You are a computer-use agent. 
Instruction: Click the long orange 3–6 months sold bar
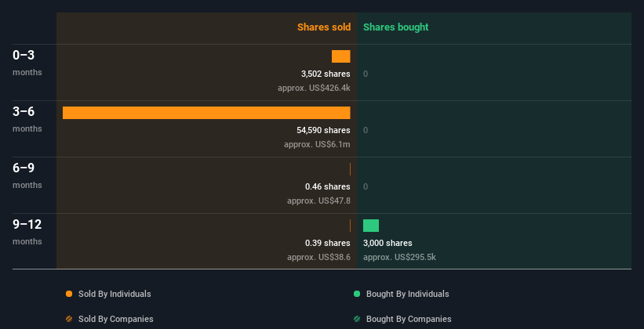tap(206, 113)
